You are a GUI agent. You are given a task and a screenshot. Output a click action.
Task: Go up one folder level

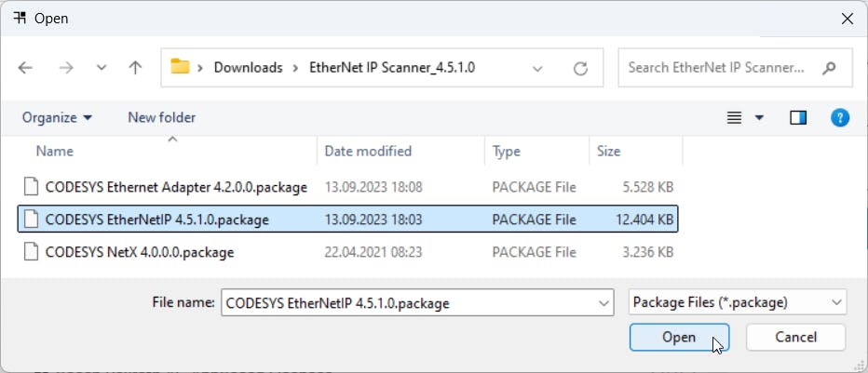[135, 68]
